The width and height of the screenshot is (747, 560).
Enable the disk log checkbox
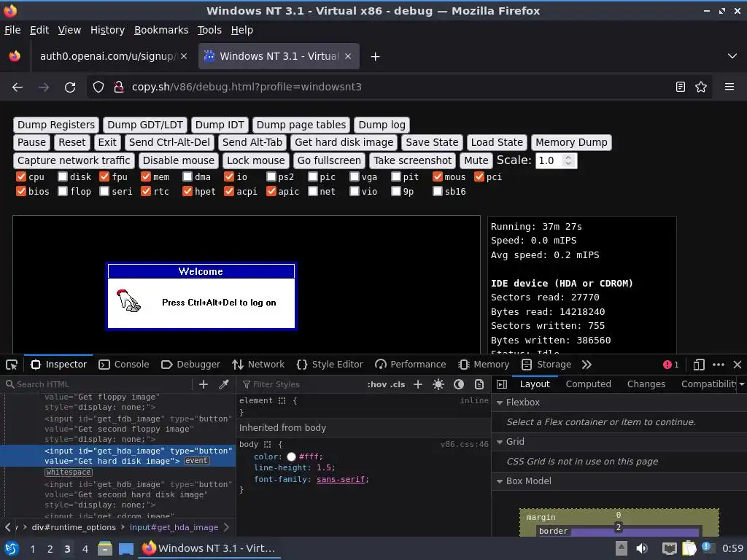[x=63, y=177]
